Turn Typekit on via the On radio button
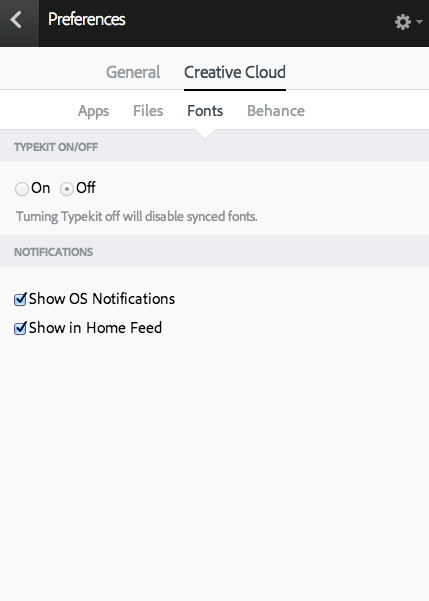The height and width of the screenshot is (601, 429). (22, 189)
